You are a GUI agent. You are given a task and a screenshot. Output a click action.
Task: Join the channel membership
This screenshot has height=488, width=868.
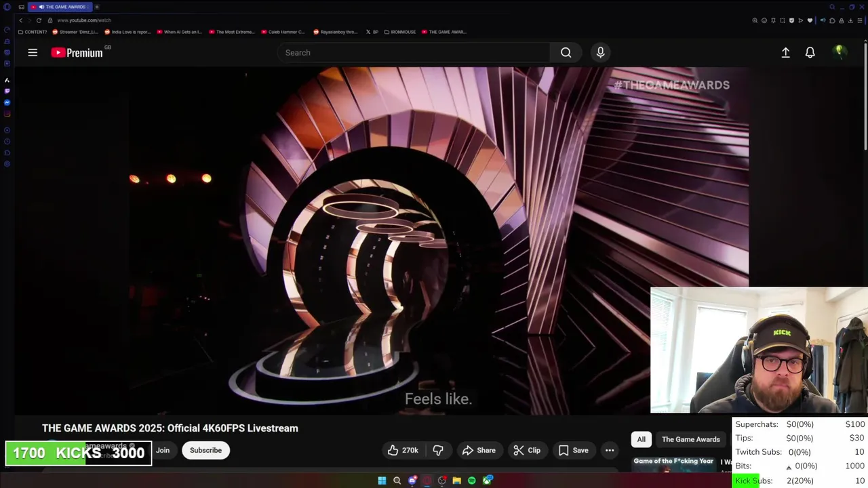click(163, 450)
